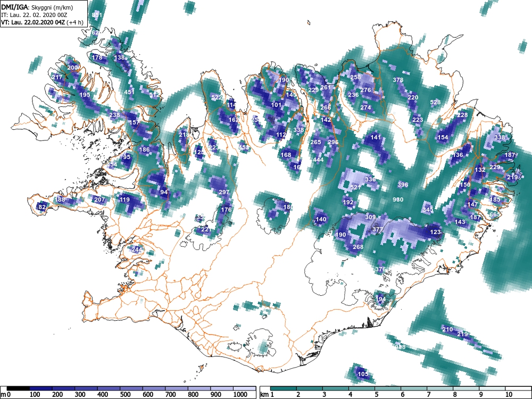Click the visibility value 207
This screenshot has width=532, height=399.
pos(99,199)
